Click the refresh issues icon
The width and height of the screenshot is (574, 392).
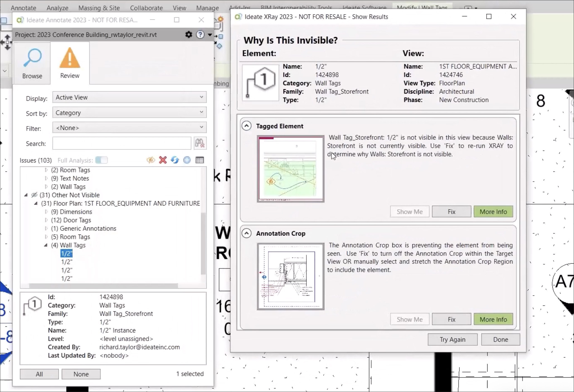(175, 160)
